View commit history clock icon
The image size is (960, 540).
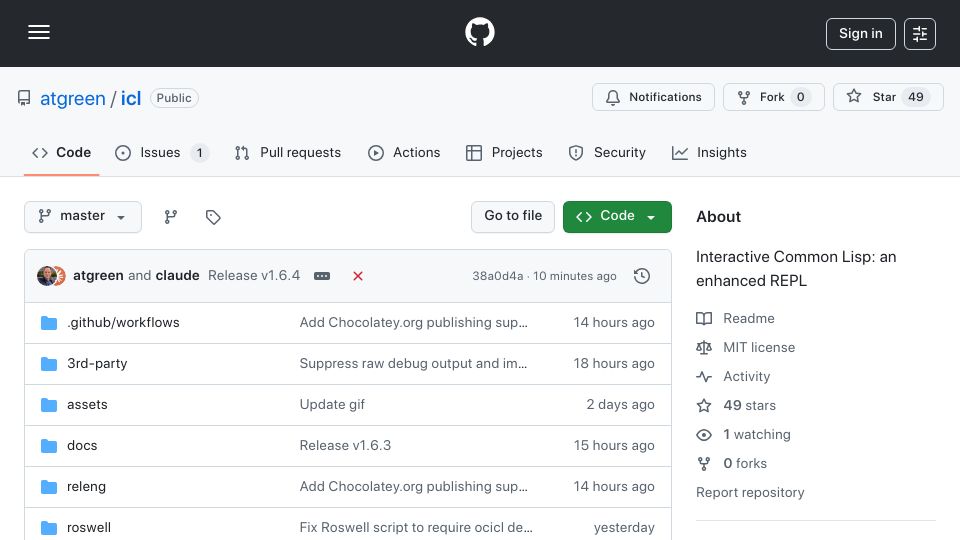(642, 276)
